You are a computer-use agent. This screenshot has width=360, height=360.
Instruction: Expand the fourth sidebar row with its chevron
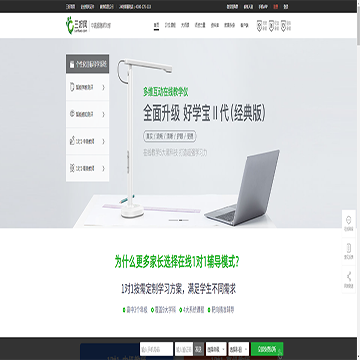[103, 168]
